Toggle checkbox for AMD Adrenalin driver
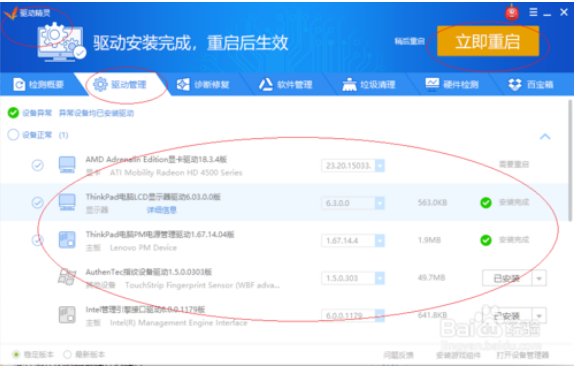The image size is (580, 367). coord(37,165)
